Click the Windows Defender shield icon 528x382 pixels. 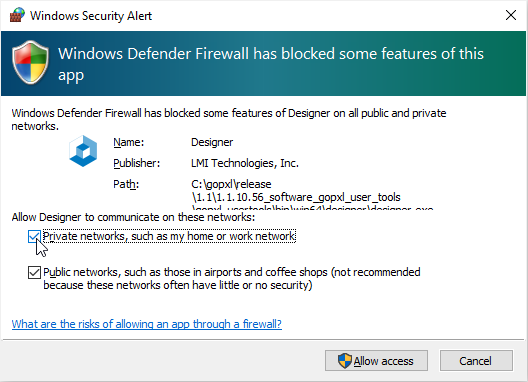pyautogui.click(x=30, y=63)
